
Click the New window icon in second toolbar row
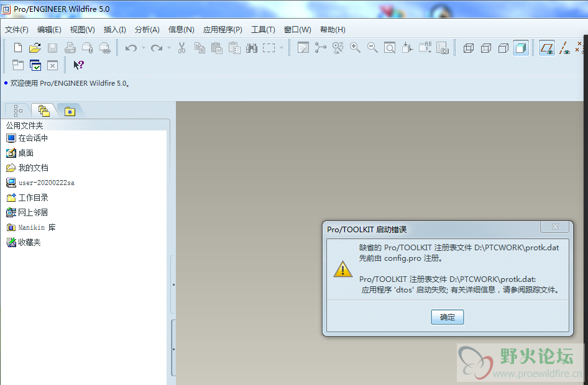pos(17,65)
